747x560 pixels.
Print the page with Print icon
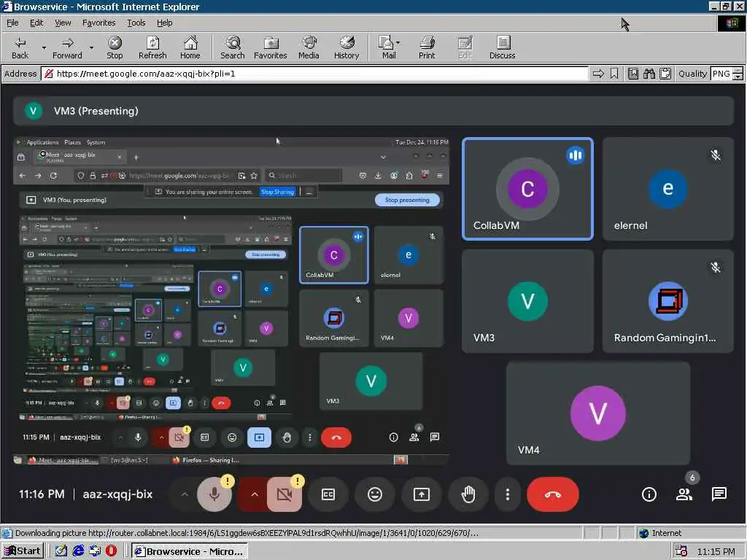click(427, 47)
